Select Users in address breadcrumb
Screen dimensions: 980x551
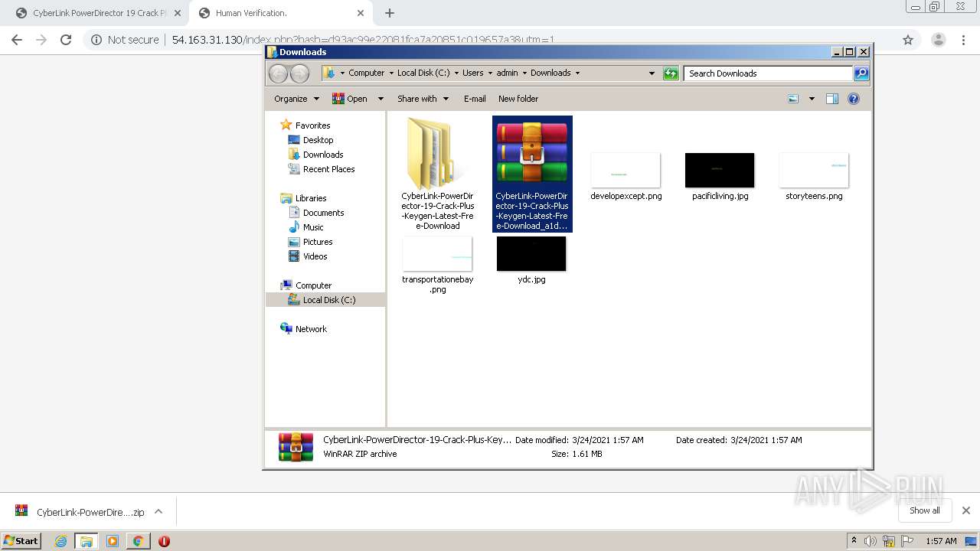coord(472,73)
